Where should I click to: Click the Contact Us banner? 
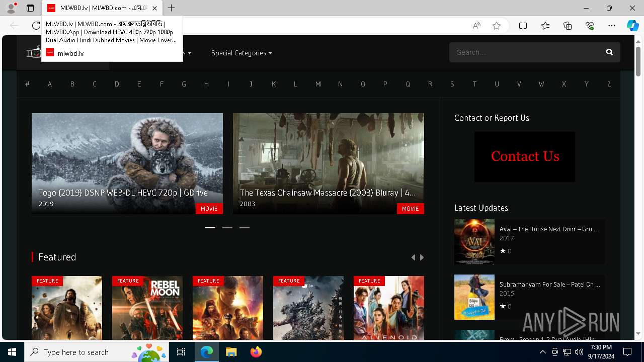pyautogui.click(x=525, y=157)
